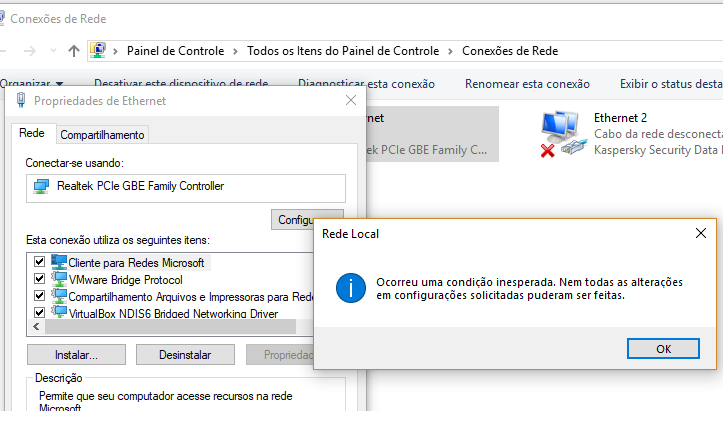Select the Cliente para Redes Microsoft icon
The image size is (723, 424).
pos(59,262)
